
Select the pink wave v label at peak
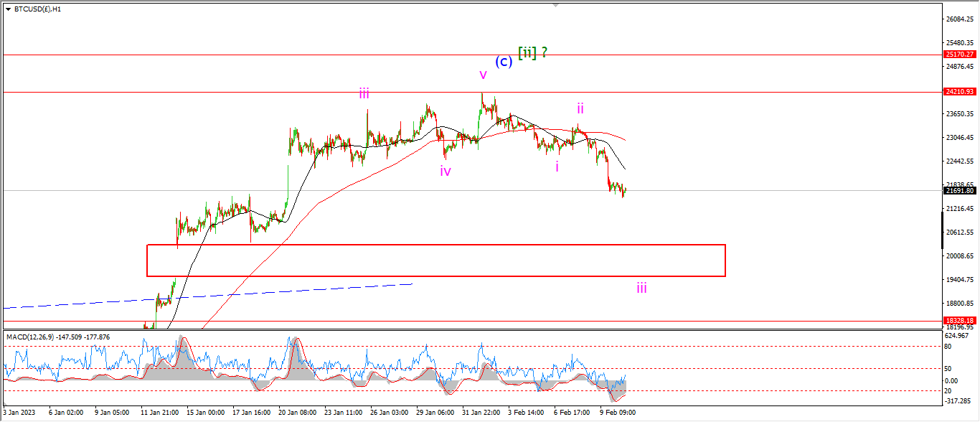click(x=484, y=75)
